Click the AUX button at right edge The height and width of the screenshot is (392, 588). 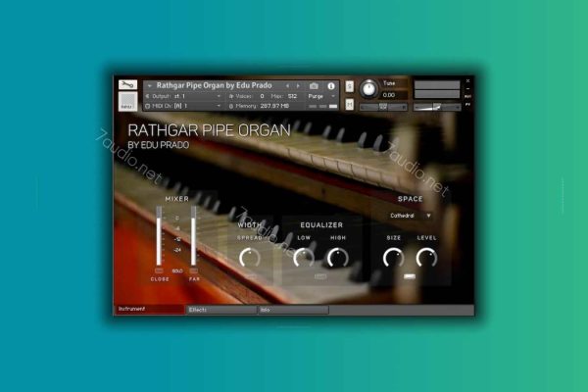click(467, 97)
